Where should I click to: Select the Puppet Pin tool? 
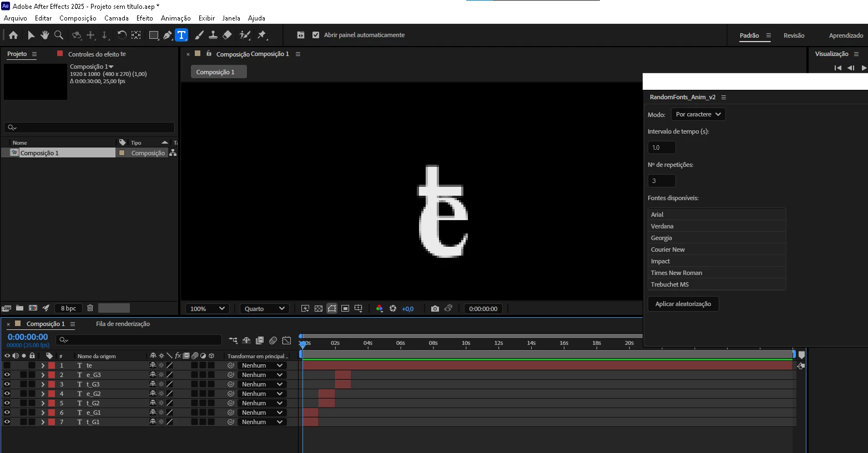262,35
